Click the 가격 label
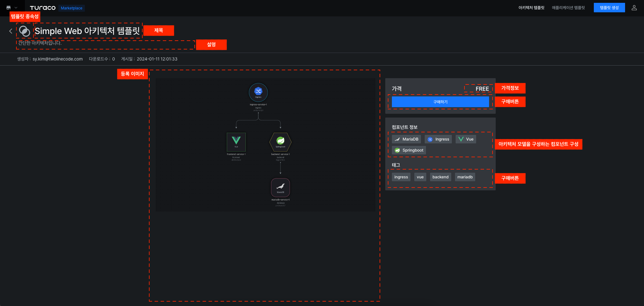 tap(397, 89)
